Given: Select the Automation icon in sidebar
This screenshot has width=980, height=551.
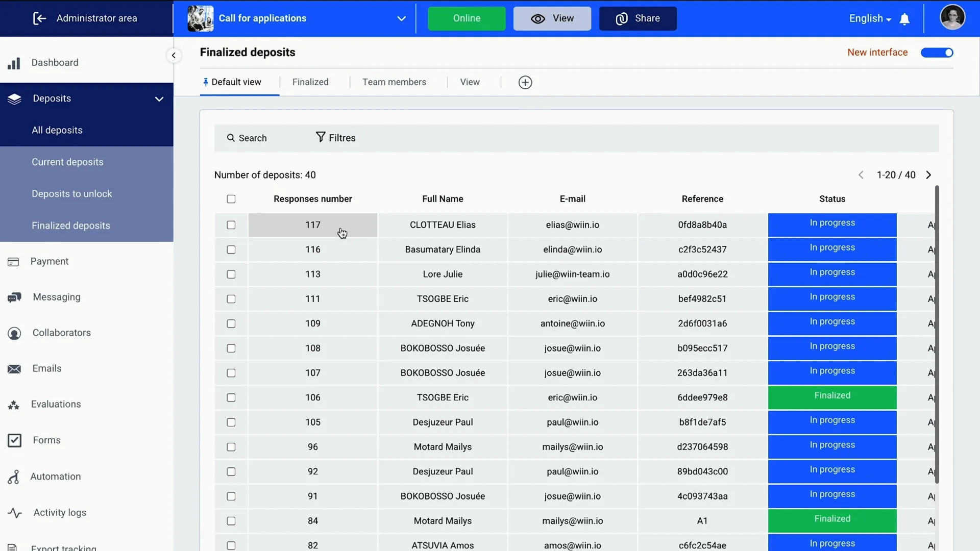Looking at the screenshot, I should (15, 477).
